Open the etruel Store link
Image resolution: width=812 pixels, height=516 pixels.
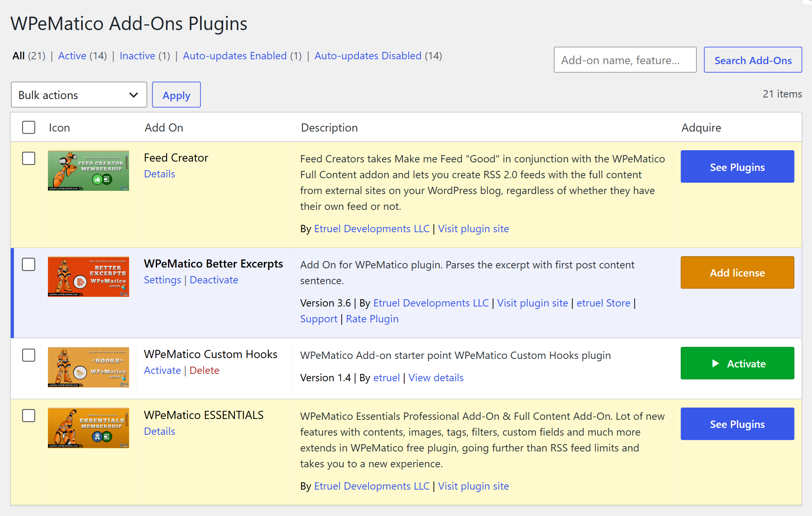[x=603, y=303]
